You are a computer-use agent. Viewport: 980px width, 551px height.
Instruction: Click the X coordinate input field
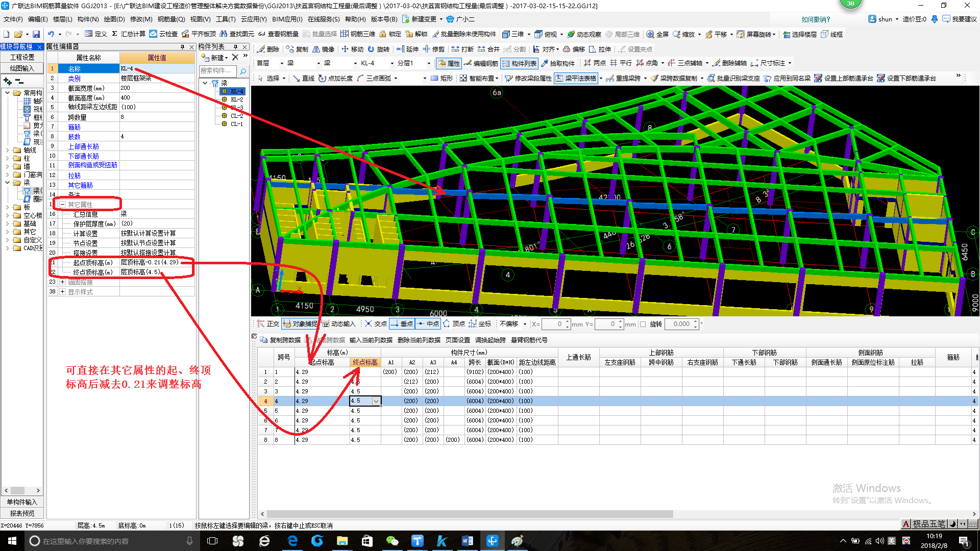click(556, 324)
